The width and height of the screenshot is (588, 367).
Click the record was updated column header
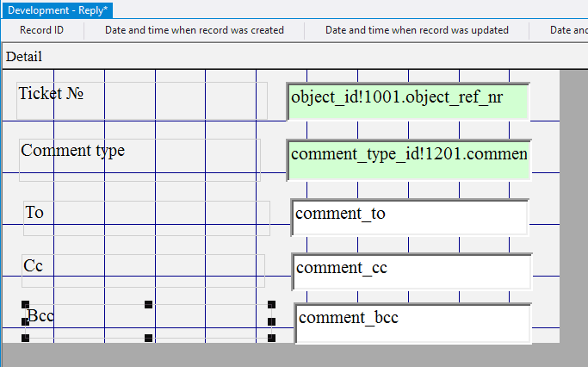pos(417,30)
